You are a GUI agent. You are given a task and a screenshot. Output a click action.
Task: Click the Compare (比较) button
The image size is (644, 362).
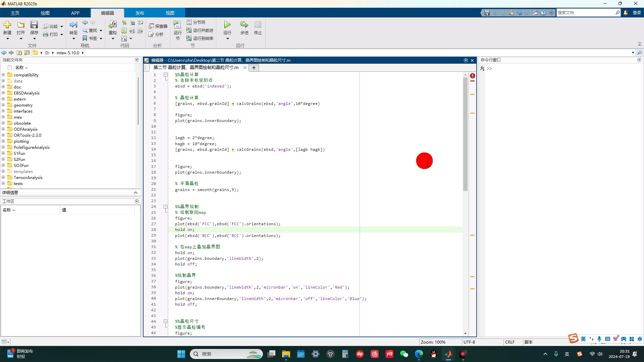click(51, 26)
